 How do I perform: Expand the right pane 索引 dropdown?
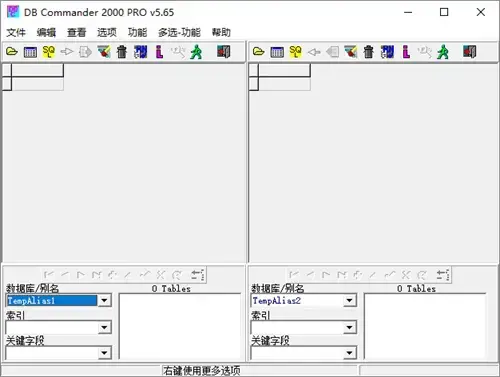[349, 327]
